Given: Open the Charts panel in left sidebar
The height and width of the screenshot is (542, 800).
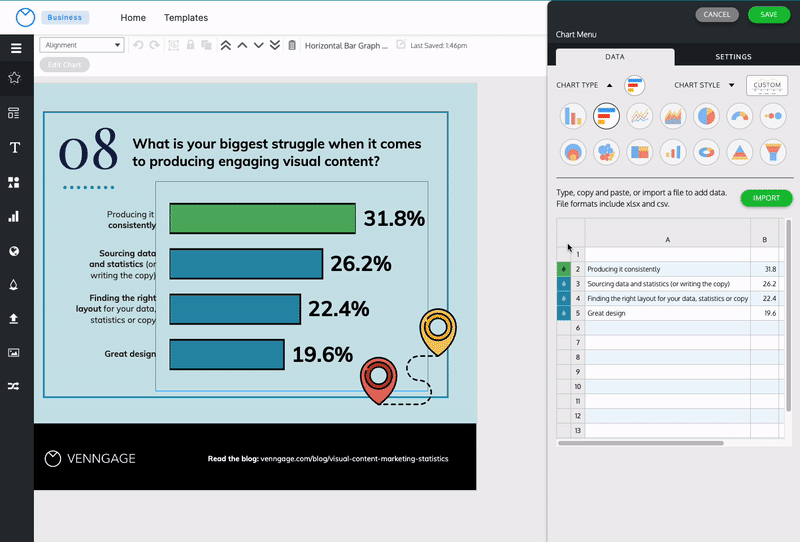Looking at the screenshot, I should click(x=15, y=216).
